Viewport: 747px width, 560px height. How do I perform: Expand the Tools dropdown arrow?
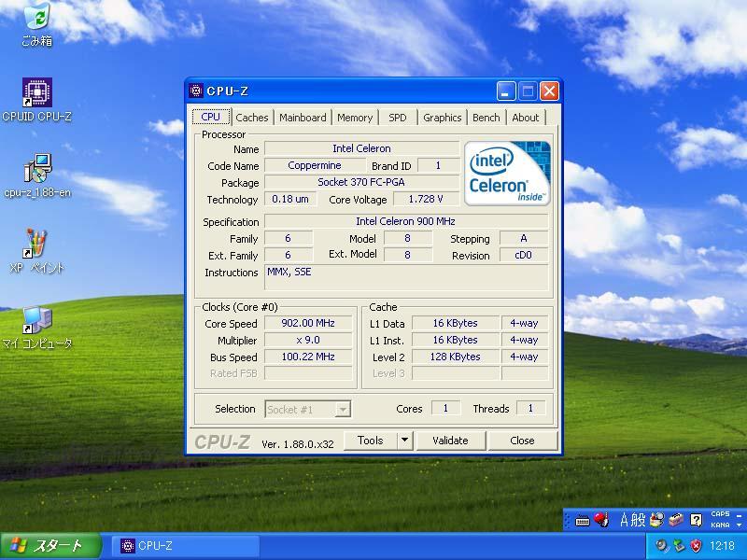click(x=405, y=441)
